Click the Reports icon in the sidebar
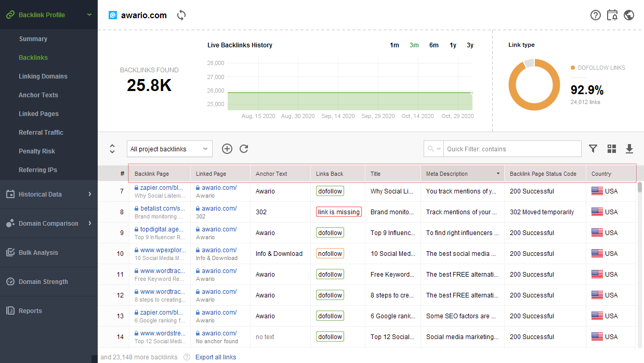The height and width of the screenshot is (363, 644). tap(10, 310)
